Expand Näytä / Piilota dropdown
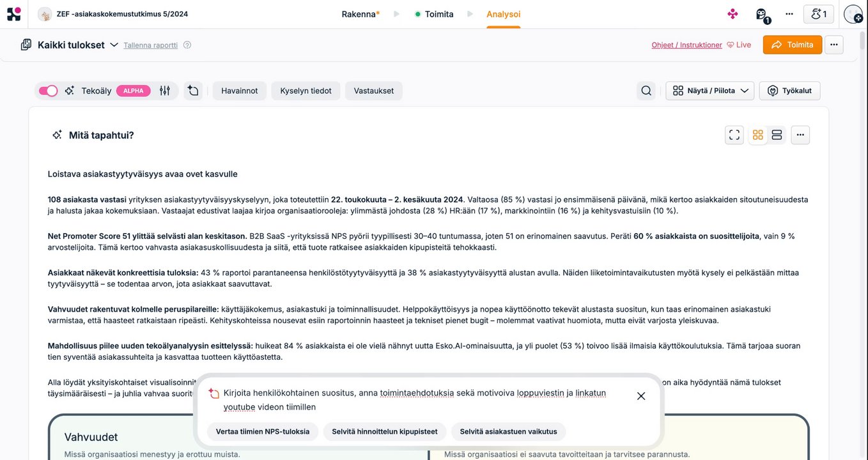The image size is (868, 460). 710,91
